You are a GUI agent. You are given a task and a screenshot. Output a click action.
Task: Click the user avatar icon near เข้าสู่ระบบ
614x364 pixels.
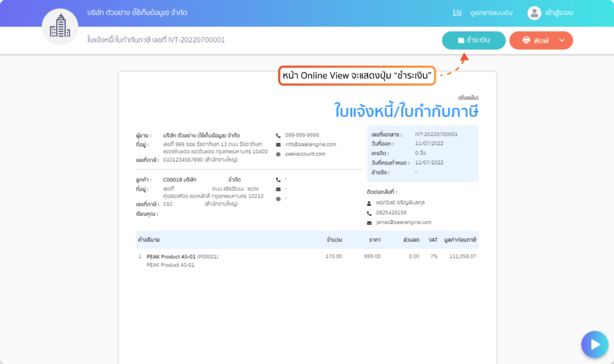(533, 12)
